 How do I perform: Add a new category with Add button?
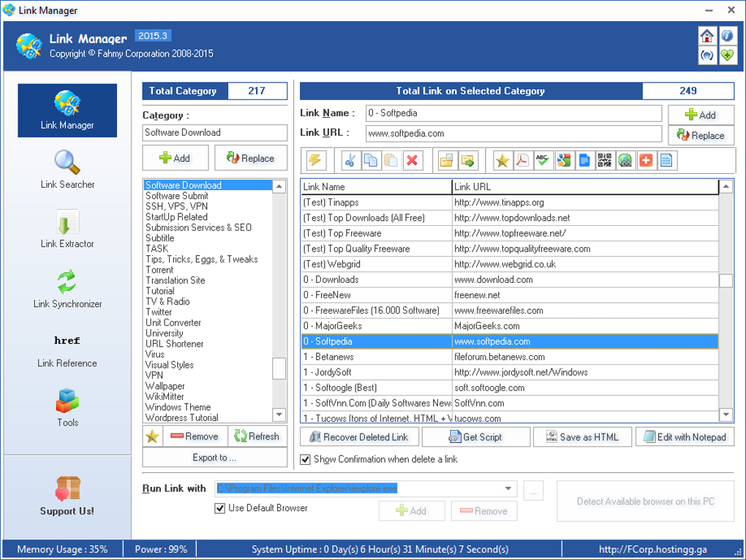[176, 158]
